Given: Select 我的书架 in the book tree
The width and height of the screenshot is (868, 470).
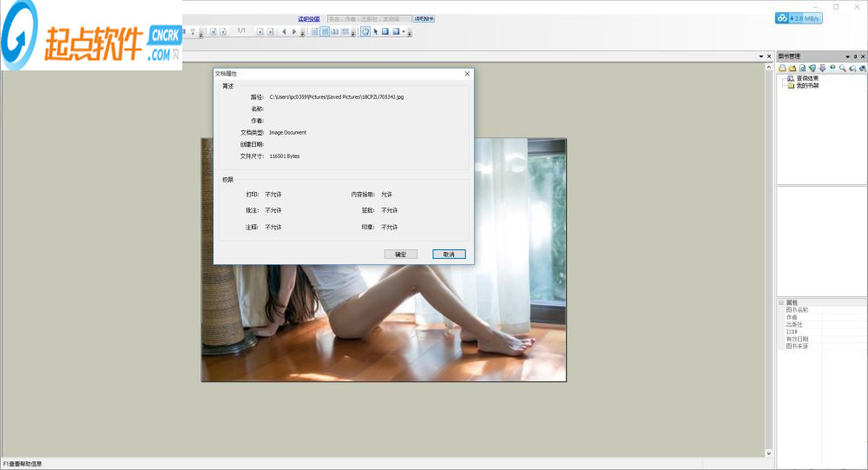Looking at the screenshot, I should (807, 85).
